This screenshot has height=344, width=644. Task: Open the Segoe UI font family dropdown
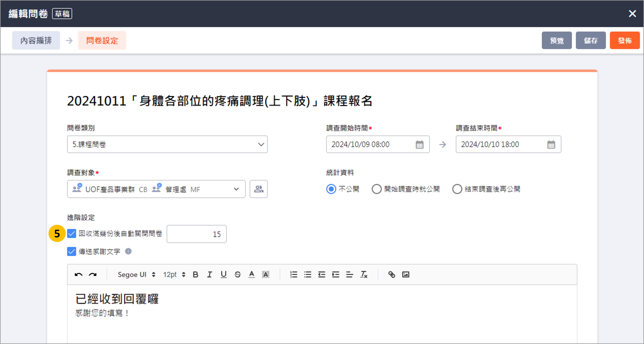coord(136,275)
